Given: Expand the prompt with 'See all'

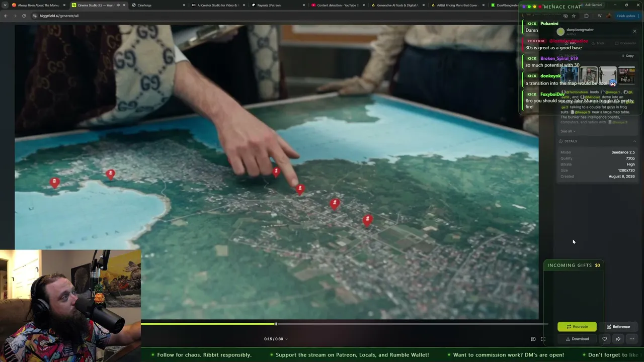Looking at the screenshot, I should (x=568, y=131).
